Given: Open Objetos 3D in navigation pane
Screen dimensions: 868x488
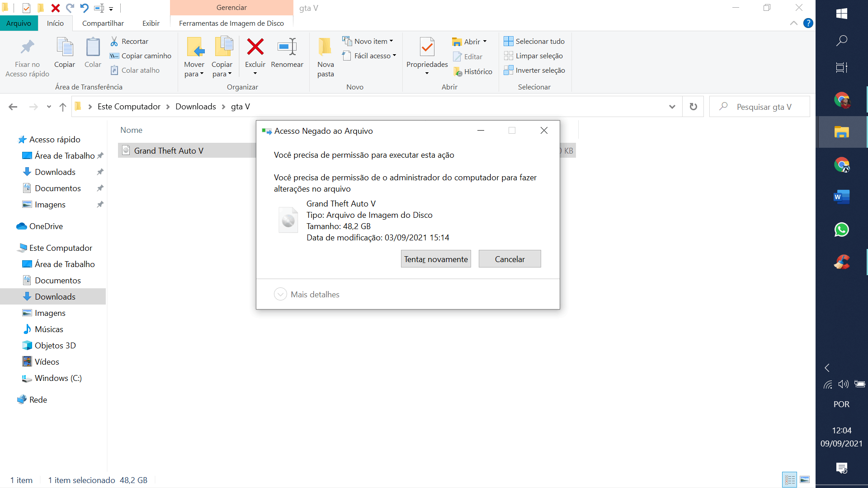Looking at the screenshot, I should click(x=55, y=345).
